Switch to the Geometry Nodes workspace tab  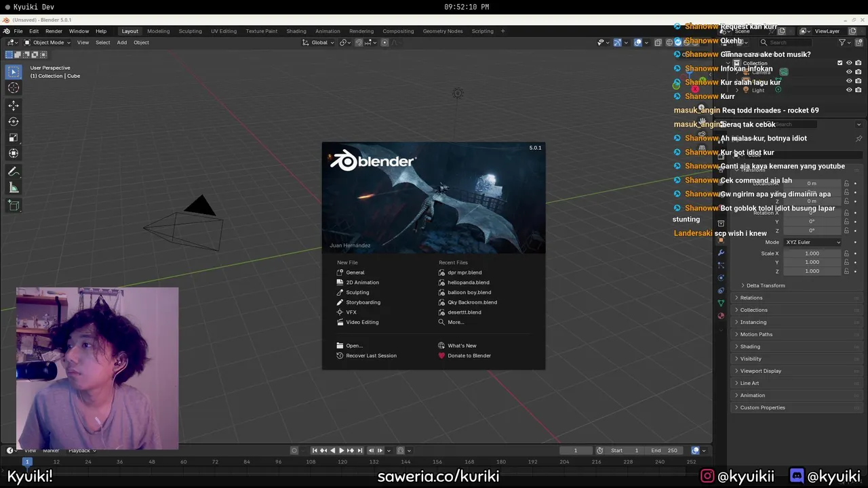click(x=443, y=31)
